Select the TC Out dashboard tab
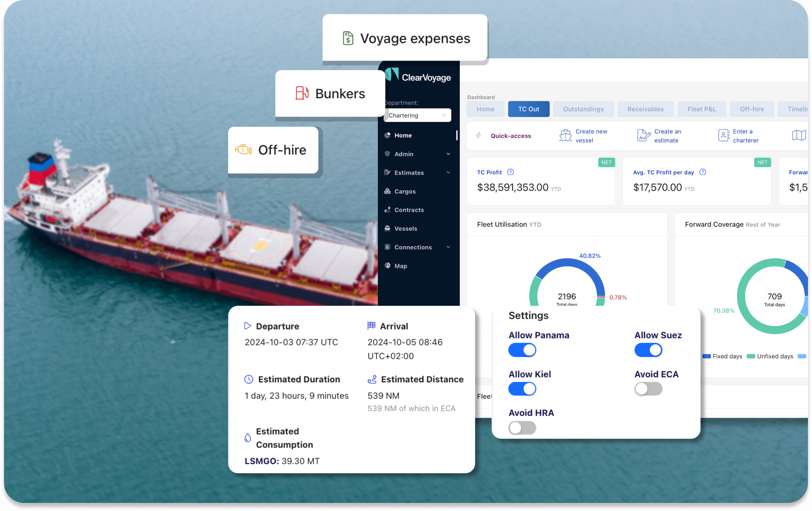812x511 pixels. (x=528, y=108)
